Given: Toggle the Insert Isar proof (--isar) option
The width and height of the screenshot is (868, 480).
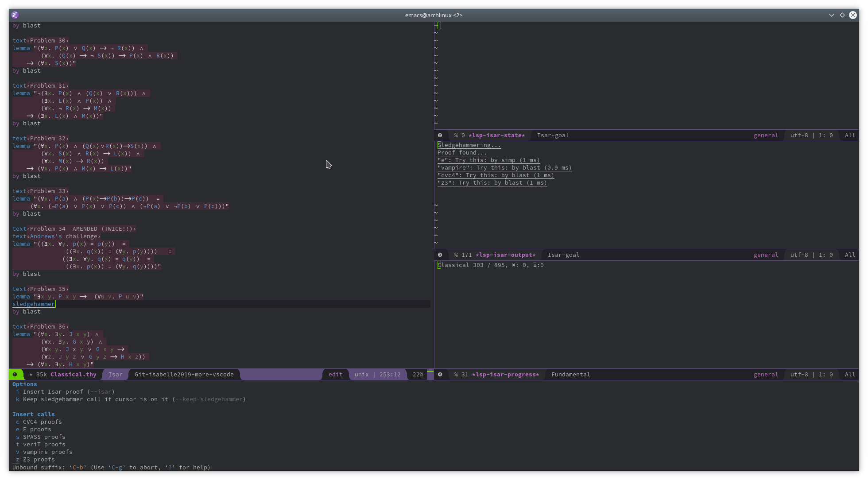Looking at the screenshot, I should coord(66,392).
